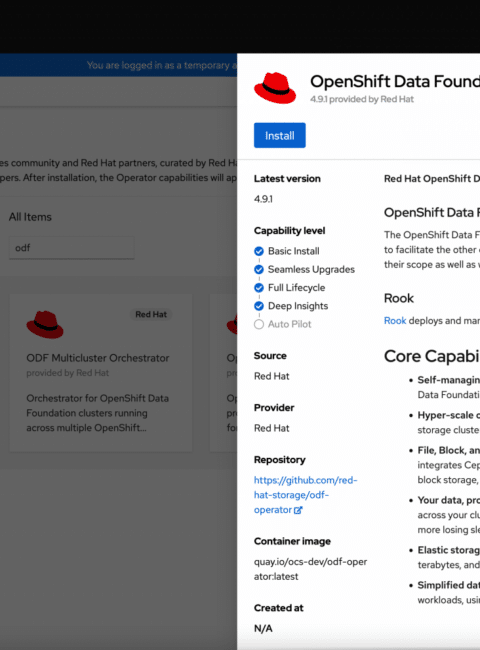The height and width of the screenshot is (650, 480).
Task: Click the Latest version value 4.9.1
Action: (x=264, y=199)
